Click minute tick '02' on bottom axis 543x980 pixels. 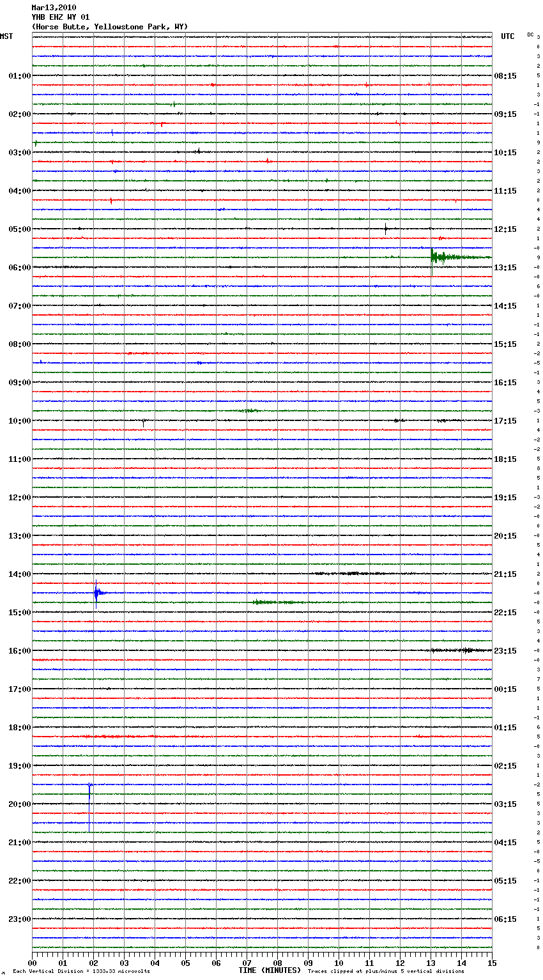[x=93, y=963]
